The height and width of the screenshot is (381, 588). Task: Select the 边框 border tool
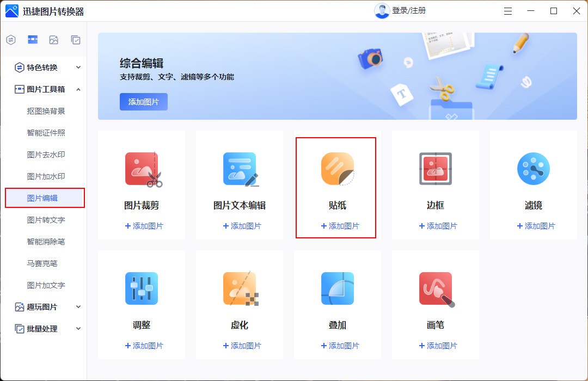(435, 185)
